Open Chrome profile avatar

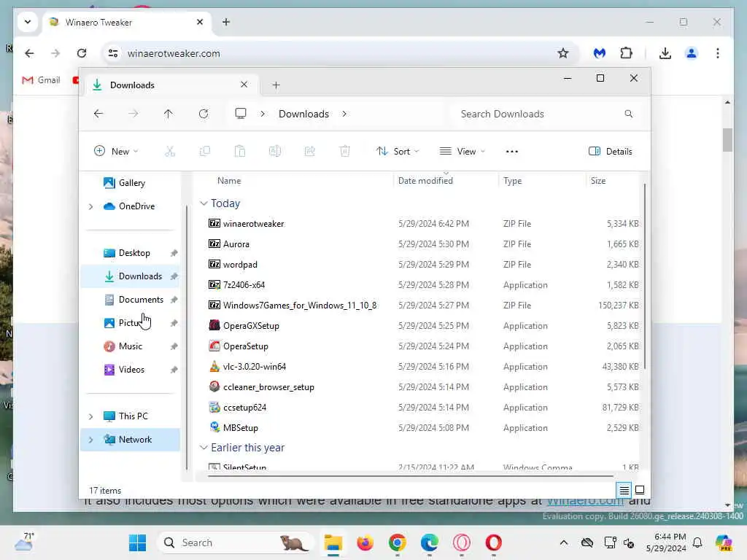(x=692, y=53)
